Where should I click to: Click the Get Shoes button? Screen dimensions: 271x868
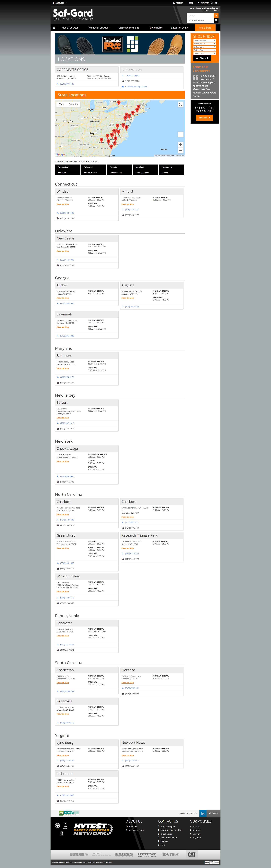coord(202,58)
